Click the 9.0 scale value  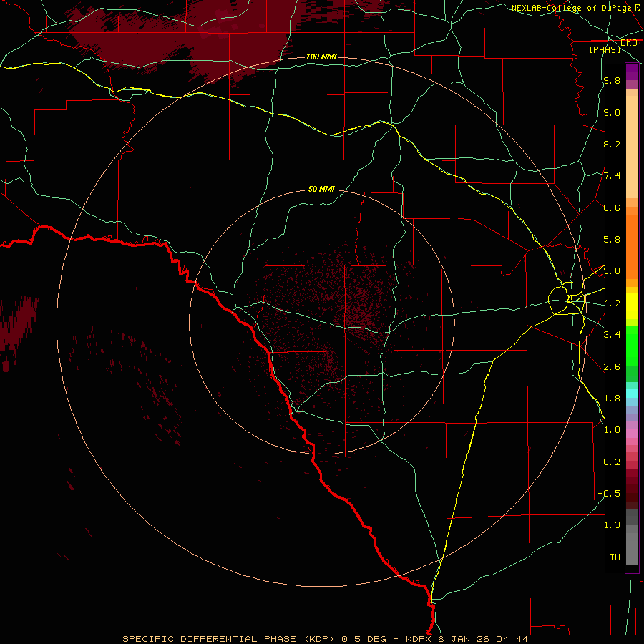coord(612,112)
